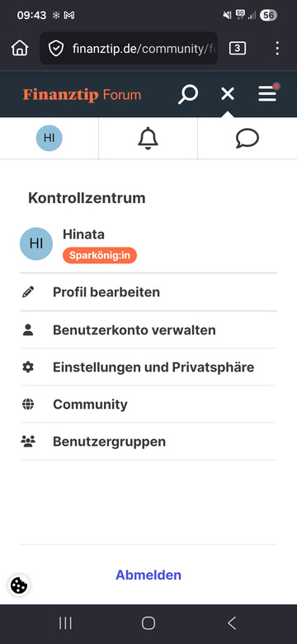
Task: Switch to the conversations speech bubble tab
Action: (x=247, y=139)
